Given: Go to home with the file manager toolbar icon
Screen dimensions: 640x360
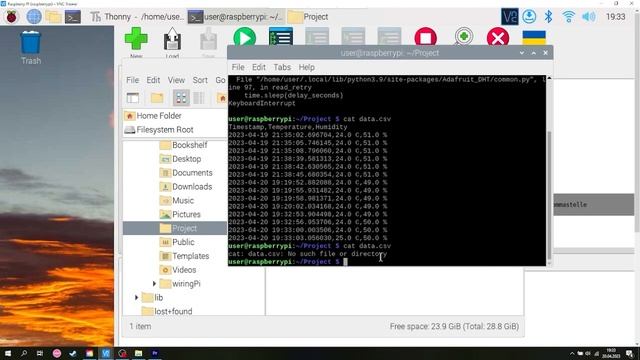Looking at the screenshot, I should coord(222,98).
